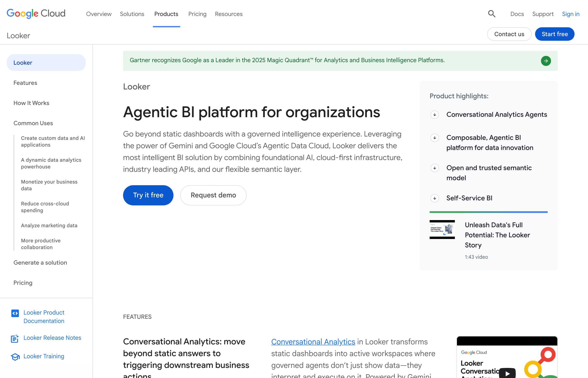This screenshot has height=378, width=588.
Task: Select Looker in the sidebar
Action: click(46, 63)
